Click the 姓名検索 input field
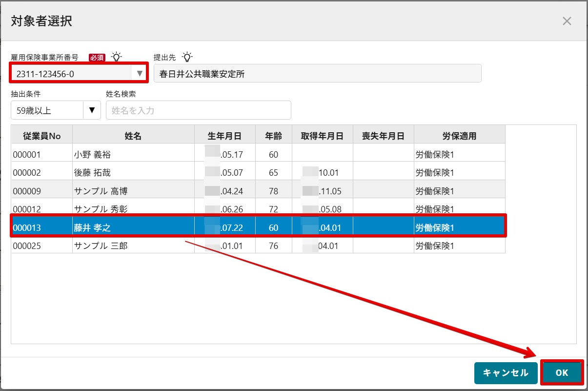The width and height of the screenshot is (588, 391). (x=199, y=110)
